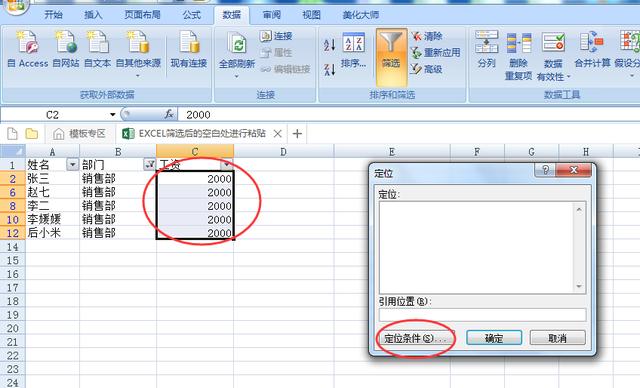The width and height of the screenshot is (640, 388).
Task: Switch to the 视图 ribbon tab
Action: tap(311, 15)
